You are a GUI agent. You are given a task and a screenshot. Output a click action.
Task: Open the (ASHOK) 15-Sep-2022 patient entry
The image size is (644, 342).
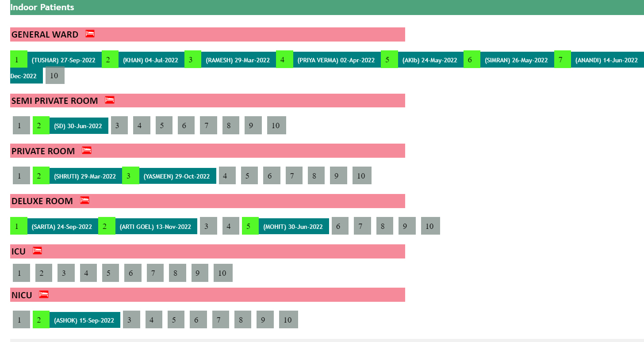tap(85, 320)
